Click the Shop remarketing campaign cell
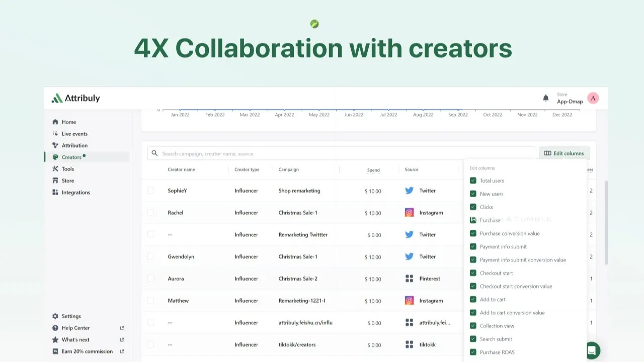The width and height of the screenshot is (644, 362). 299,191
